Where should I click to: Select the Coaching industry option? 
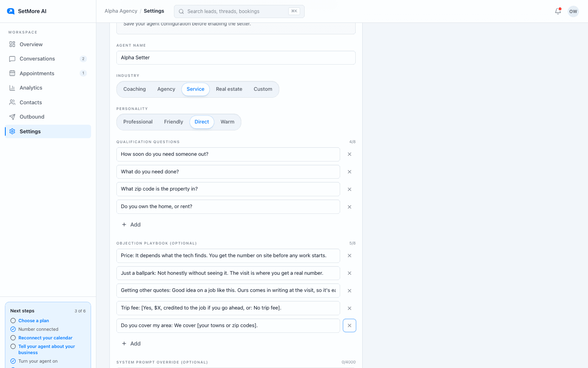(134, 89)
